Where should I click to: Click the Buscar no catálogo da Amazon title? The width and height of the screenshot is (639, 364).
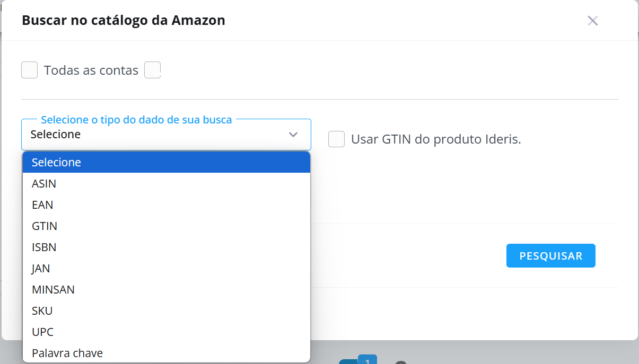pos(124,21)
